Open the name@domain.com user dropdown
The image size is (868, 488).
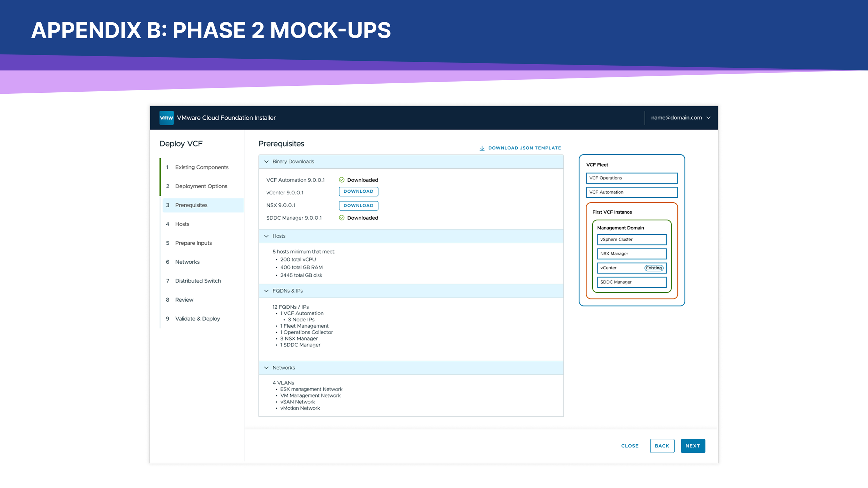click(681, 118)
